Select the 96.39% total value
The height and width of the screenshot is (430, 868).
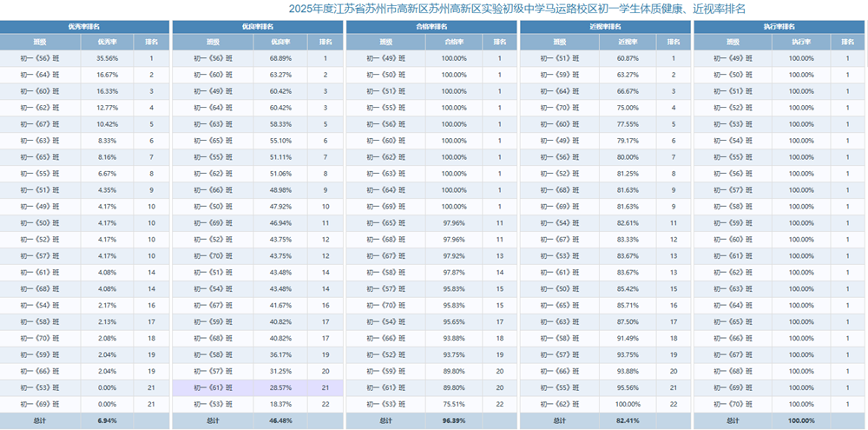[x=454, y=420]
